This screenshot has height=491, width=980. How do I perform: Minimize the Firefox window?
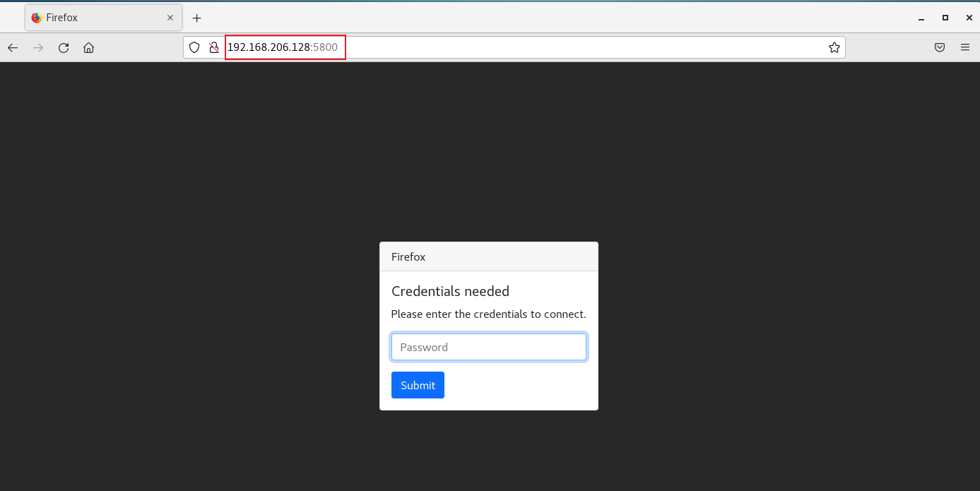921,18
